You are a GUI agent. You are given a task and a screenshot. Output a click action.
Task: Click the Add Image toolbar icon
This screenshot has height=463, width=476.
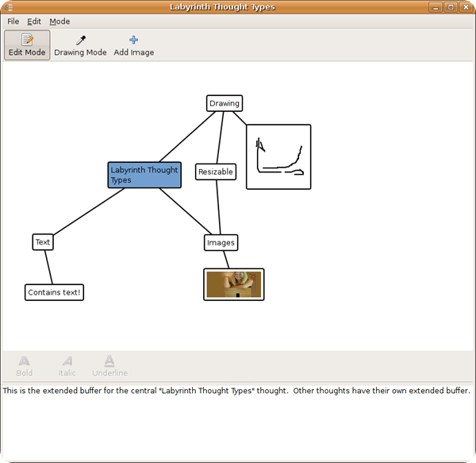(133, 45)
